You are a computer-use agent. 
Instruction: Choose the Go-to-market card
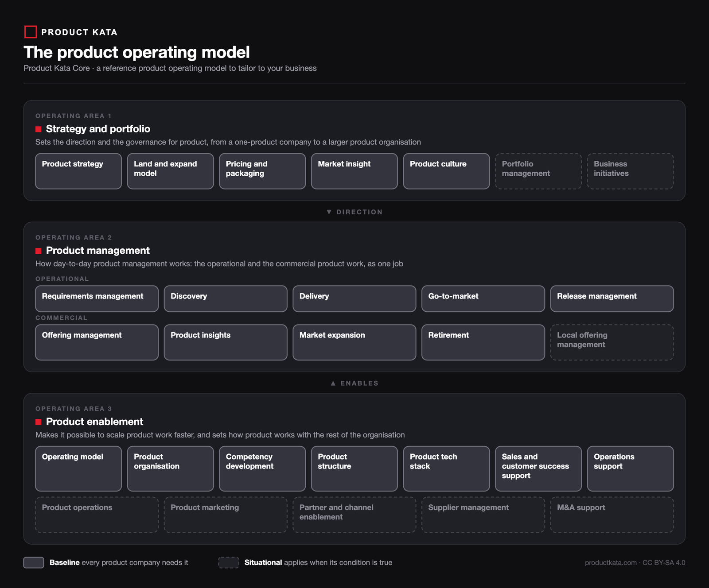pyautogui.click(x=483, y=299)
